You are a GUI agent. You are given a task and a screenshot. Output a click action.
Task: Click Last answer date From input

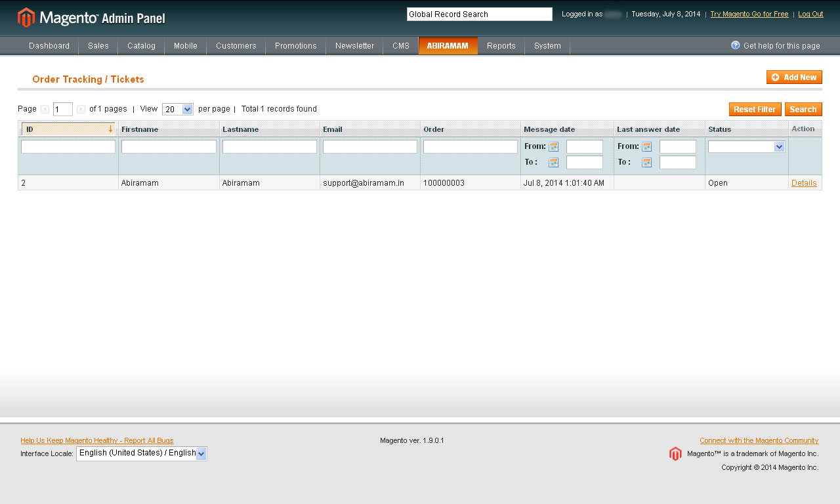coord(678,147)
